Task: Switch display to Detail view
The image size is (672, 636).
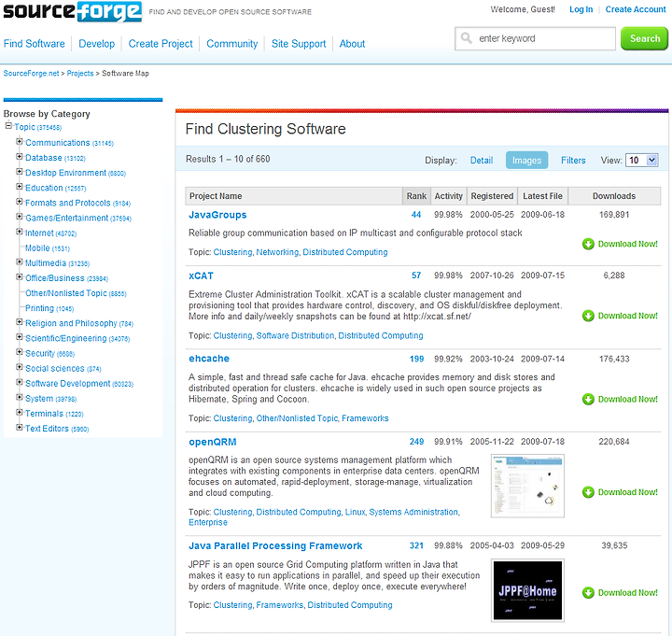Action: (482, 161)
